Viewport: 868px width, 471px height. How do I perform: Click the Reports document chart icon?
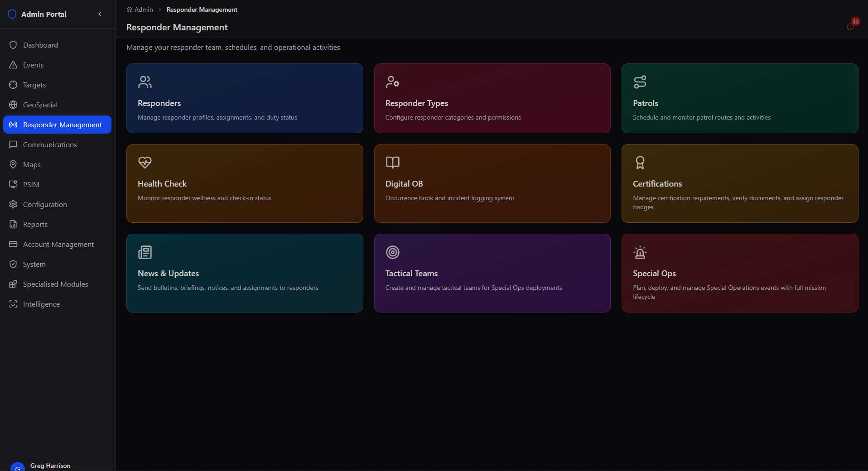tap(13, 224)
